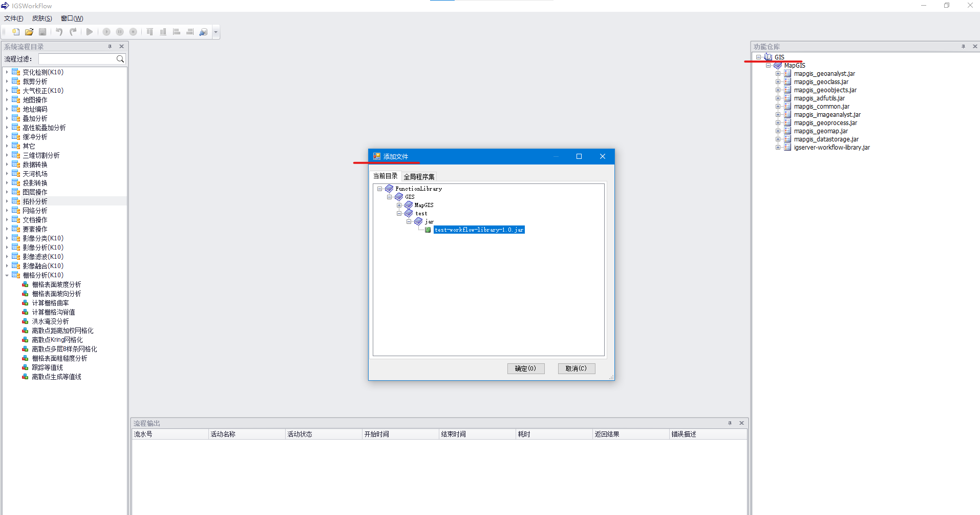Click the 流程过滤 input field
The height and width of the screenshot is (515, 980).
77,59
